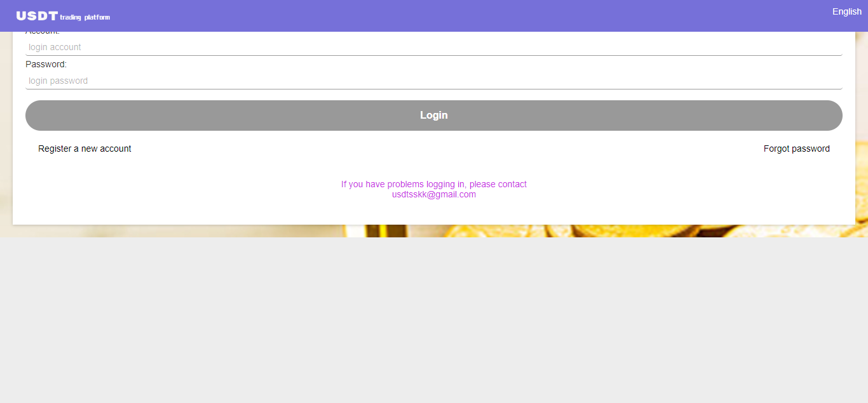The height and width of the screenshot is (403, 868).
Task: Click the beige strip left of login card
Action: (x=6, y=127)
